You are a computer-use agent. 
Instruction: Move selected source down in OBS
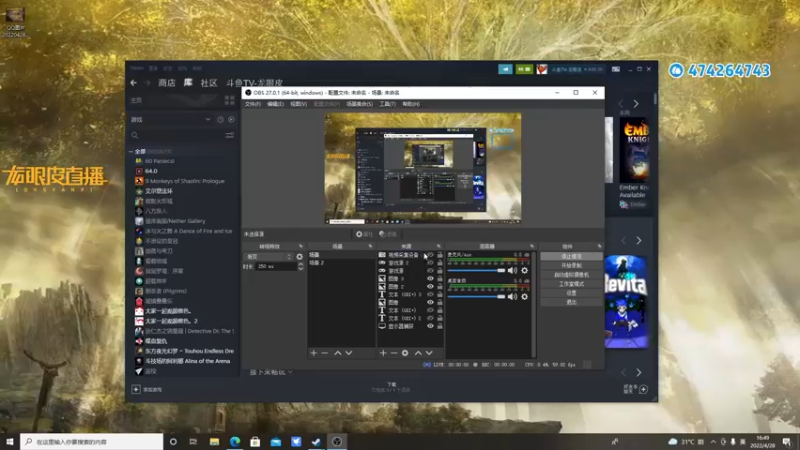click(x=429, y=353)
